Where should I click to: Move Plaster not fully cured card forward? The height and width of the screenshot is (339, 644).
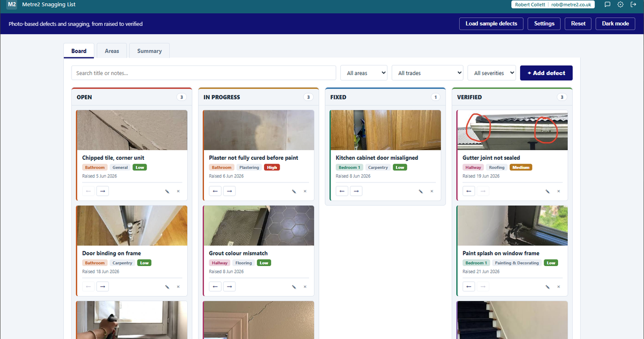point(229,191)
